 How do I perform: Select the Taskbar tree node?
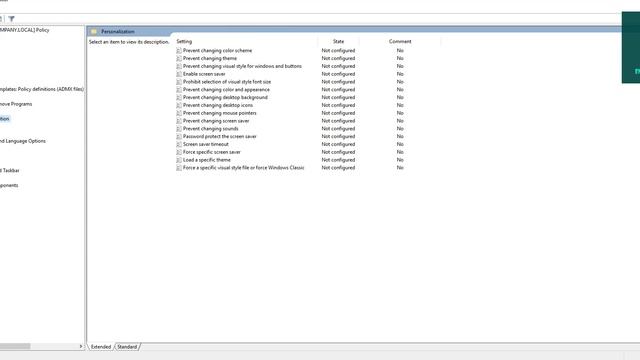click(x=10, y=171)
